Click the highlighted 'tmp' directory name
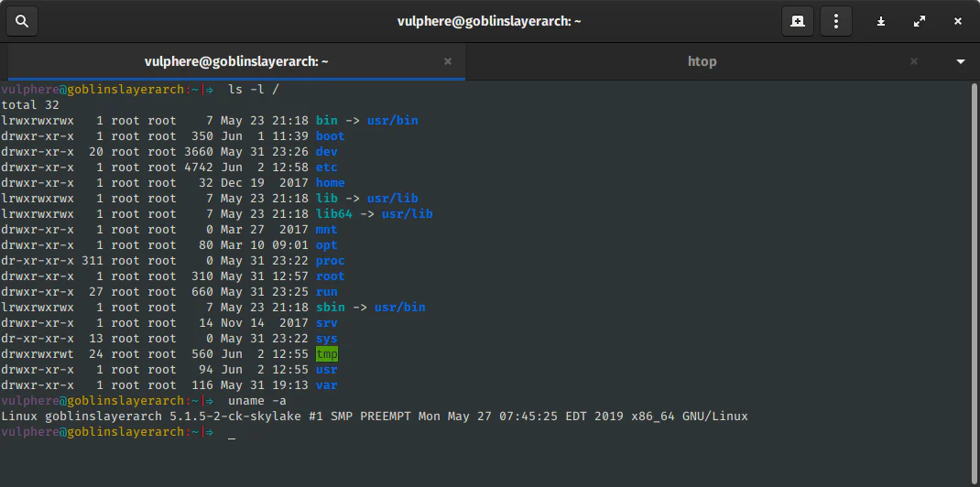 pos(326,354)
